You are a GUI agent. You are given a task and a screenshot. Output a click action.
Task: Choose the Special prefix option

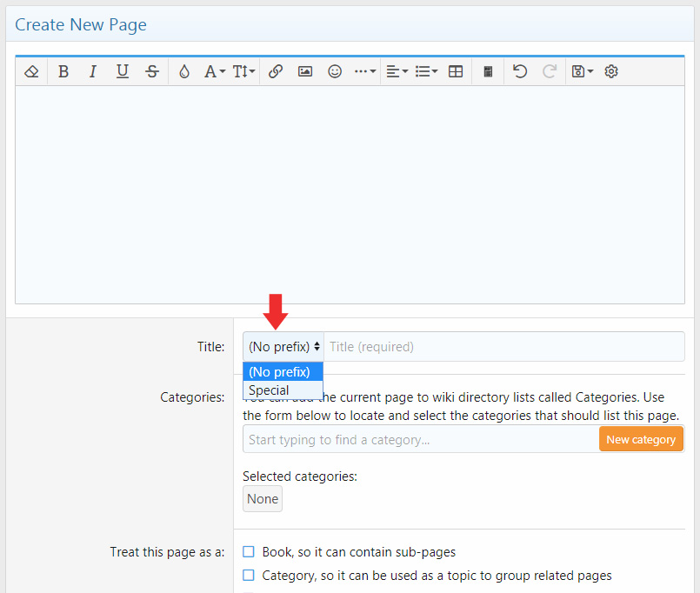point(269,390)
